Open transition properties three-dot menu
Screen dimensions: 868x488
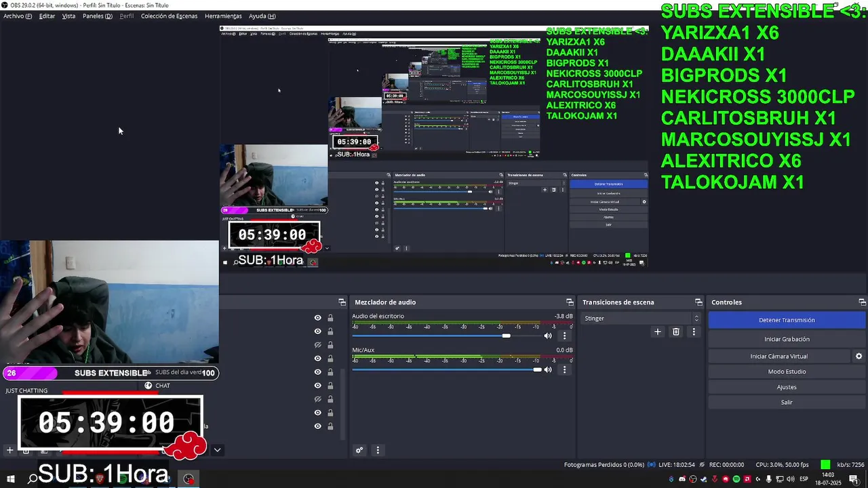point(693,331)
